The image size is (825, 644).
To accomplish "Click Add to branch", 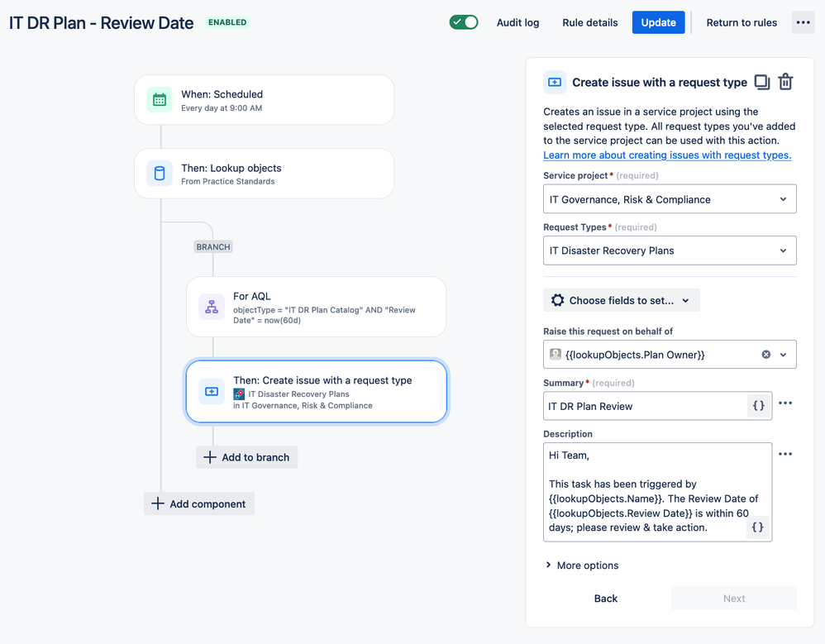I will pyautogui.click(x=247, y=457).
